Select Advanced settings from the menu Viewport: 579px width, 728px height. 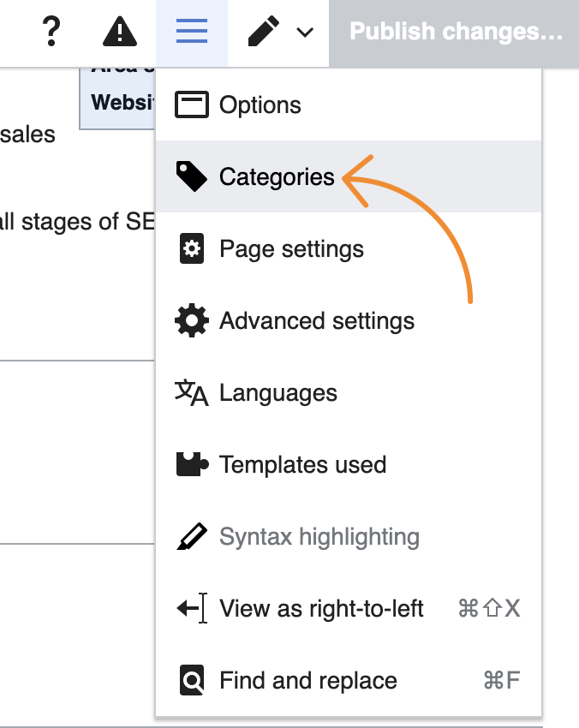[316, 320]
